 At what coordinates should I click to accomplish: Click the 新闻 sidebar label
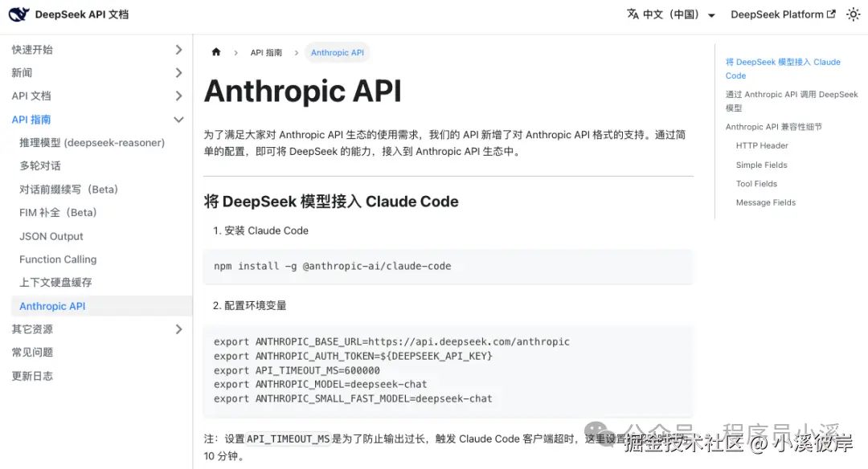[22, 73]
